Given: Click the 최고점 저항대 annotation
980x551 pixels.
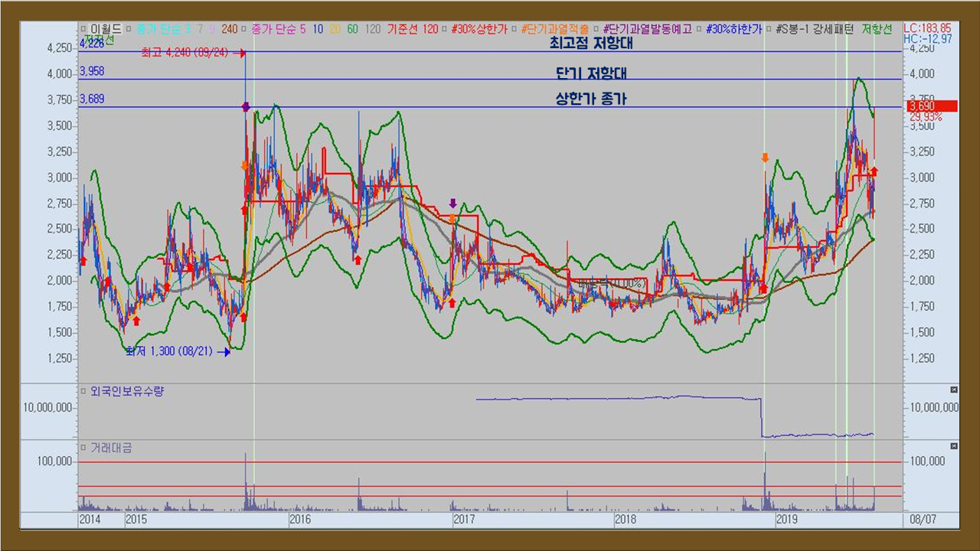Looking at the screenshot, I should coord(591,44).
